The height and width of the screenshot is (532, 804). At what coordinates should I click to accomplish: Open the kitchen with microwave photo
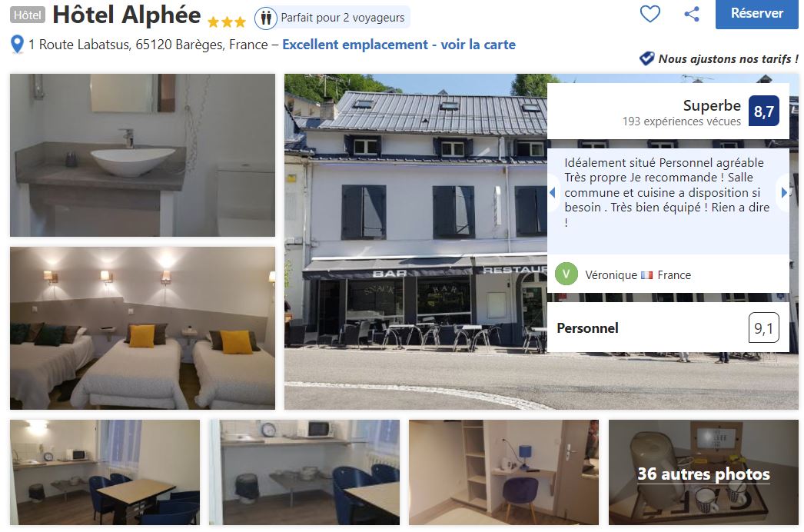tap(304, 473)
